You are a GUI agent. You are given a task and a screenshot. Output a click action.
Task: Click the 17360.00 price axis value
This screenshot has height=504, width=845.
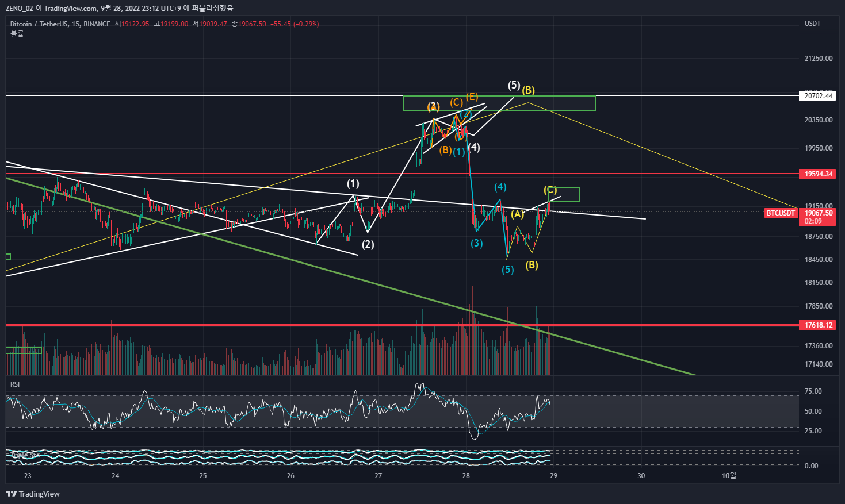(x=819, y=346)
